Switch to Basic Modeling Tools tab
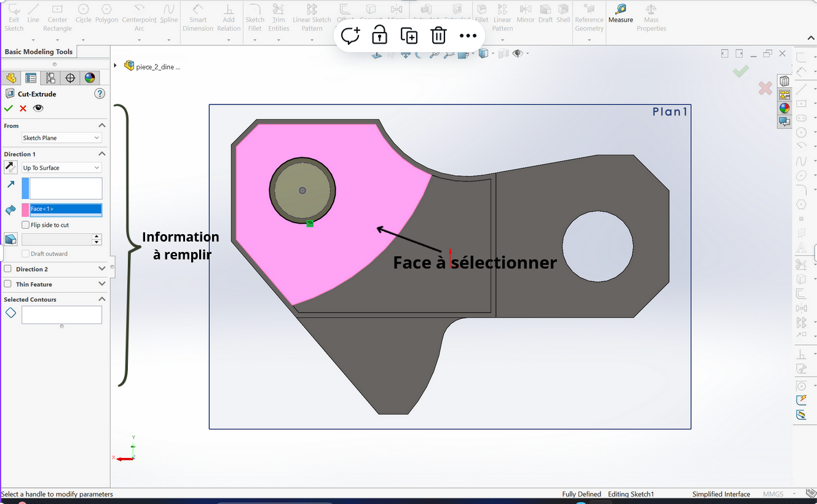The image size is (817, 504). tap(39, 52)
